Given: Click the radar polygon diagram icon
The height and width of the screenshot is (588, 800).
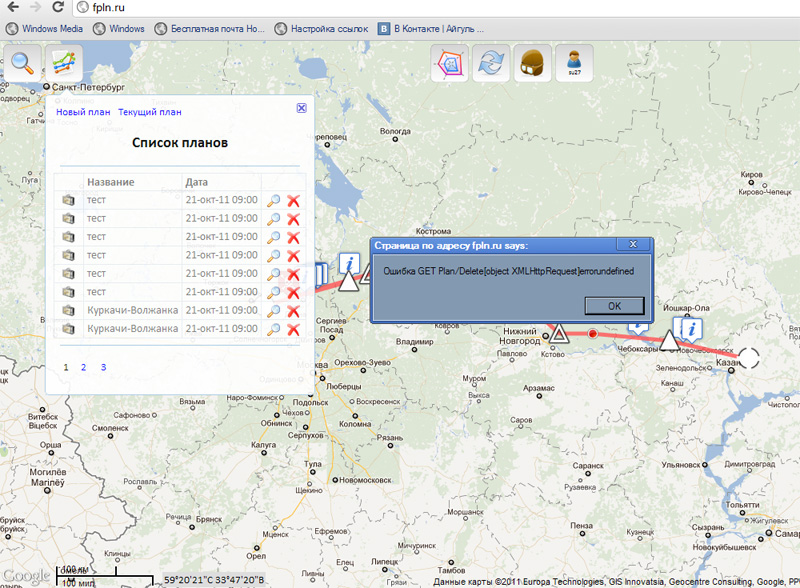Looking at the screenshot, I should 449,64.
